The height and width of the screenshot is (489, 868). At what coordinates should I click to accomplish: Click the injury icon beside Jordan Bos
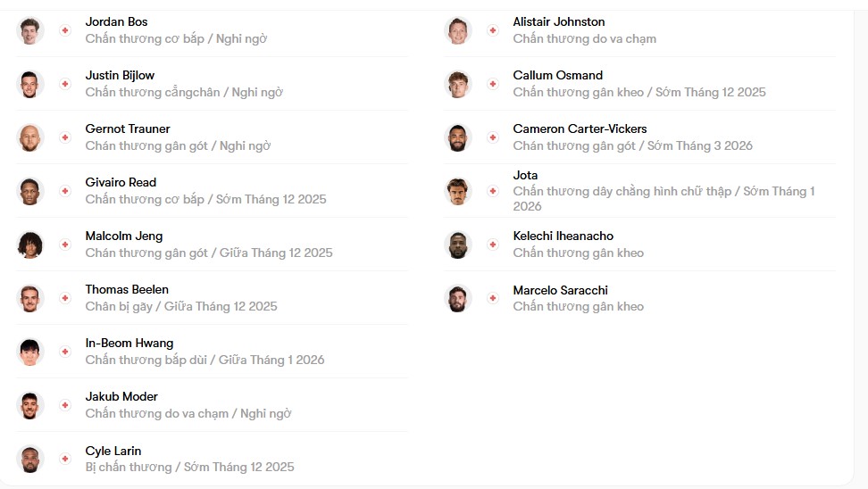coord(64,30)
